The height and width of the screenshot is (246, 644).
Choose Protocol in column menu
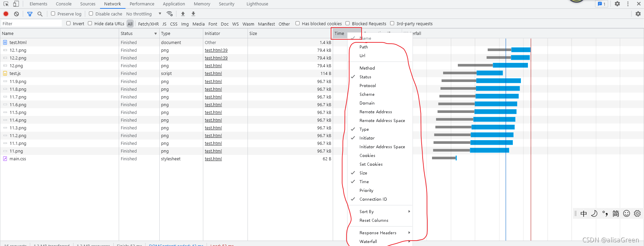380,86
